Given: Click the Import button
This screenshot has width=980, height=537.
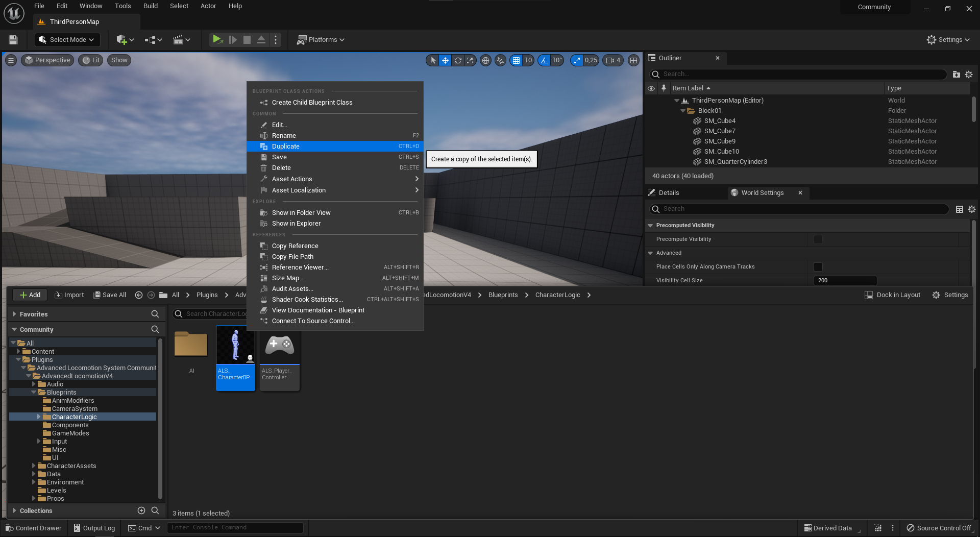Looking at the screenshot, I should point(69,295).
